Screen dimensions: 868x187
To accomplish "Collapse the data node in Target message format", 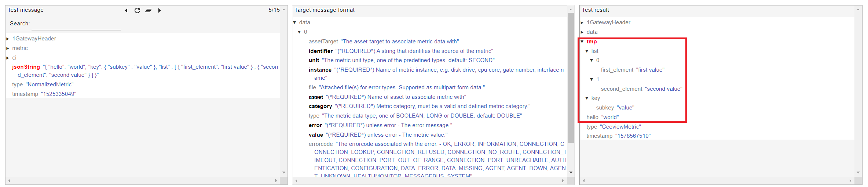I will point(294,22).
